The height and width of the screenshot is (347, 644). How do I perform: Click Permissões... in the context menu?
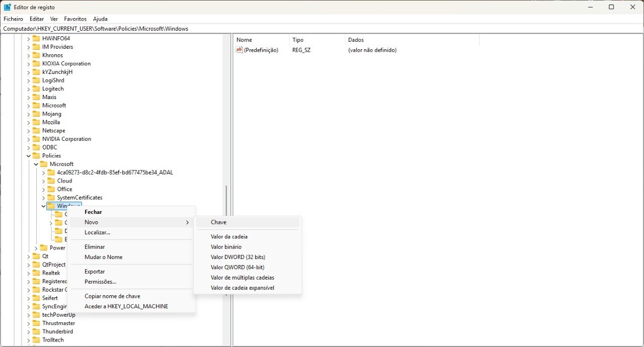100,282
